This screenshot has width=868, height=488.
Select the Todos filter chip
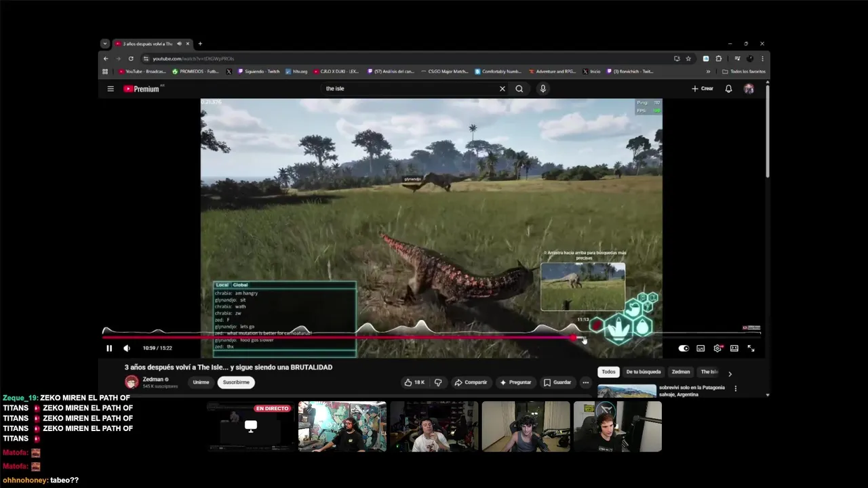tap(609, 372)
